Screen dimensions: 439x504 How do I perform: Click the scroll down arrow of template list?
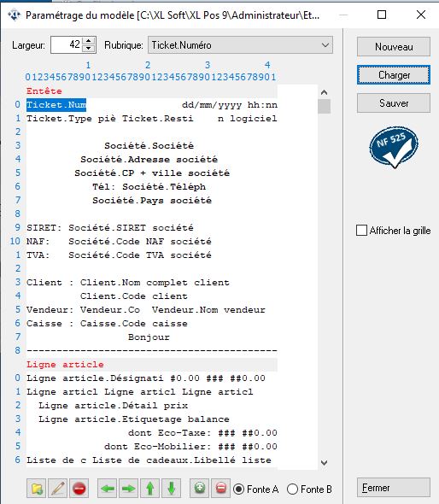[325, 463]
